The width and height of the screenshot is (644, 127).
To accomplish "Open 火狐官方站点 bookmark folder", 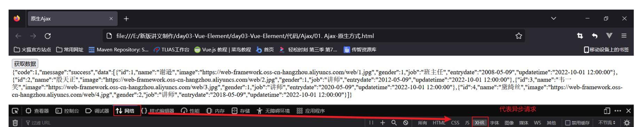I will click(x=32, y=50).
